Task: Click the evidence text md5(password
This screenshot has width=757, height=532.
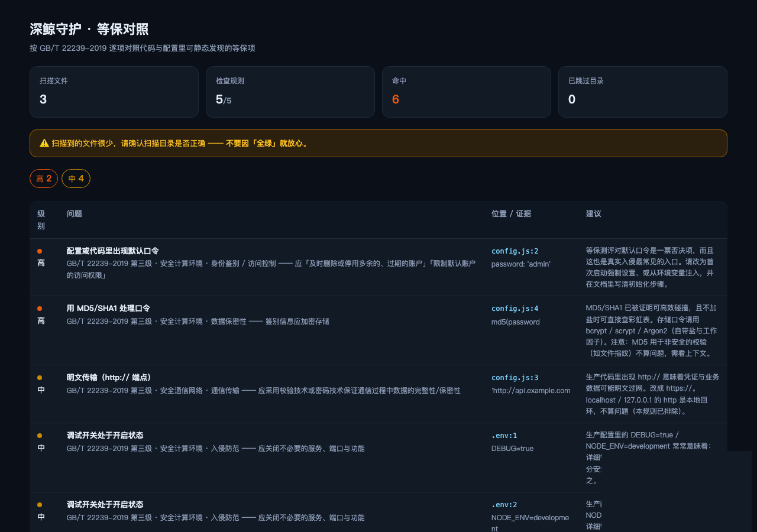Action: click(516, 322)
